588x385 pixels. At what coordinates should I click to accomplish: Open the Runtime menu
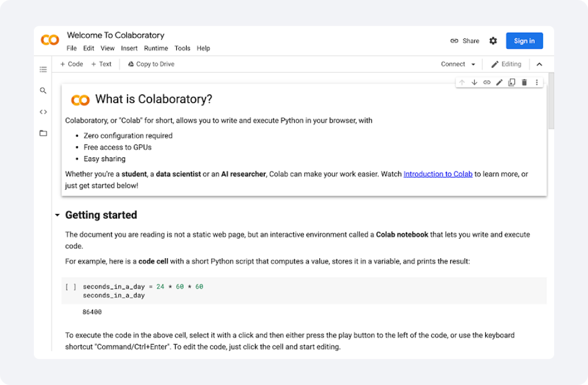pos(156,48)
